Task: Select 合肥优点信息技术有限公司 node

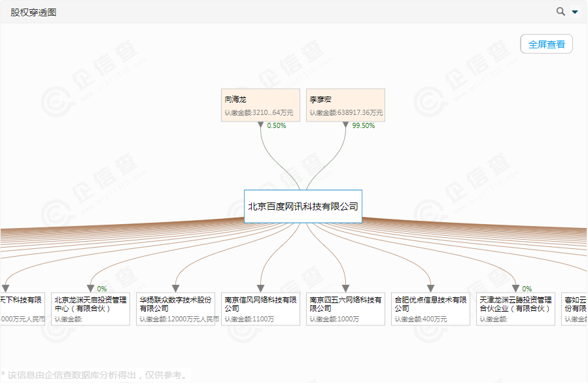Action: point(430,309)
